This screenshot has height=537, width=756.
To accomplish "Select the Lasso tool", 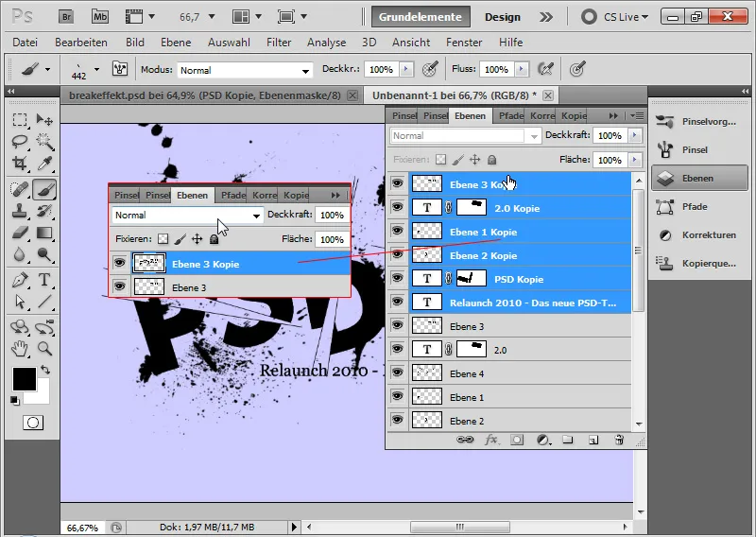I will 19,142.
